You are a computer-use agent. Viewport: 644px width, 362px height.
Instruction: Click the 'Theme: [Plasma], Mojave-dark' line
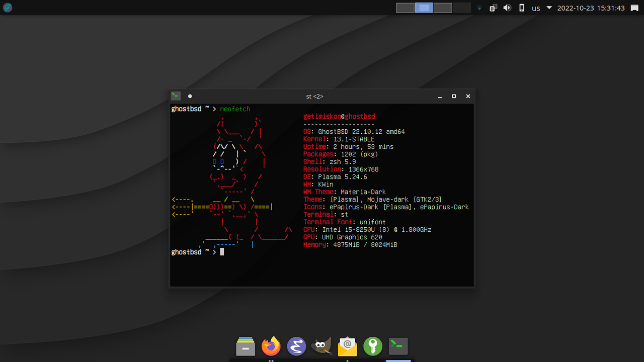373,200
